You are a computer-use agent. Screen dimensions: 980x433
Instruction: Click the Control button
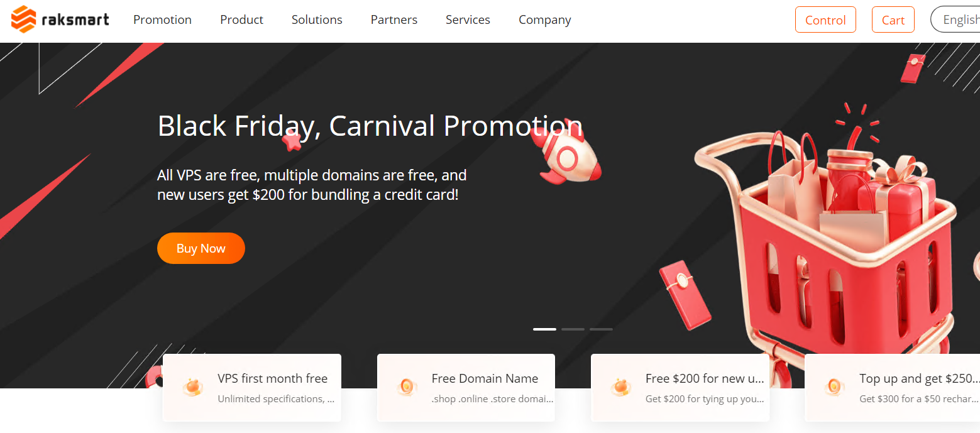pyautogui.click(x=825, y=19)
